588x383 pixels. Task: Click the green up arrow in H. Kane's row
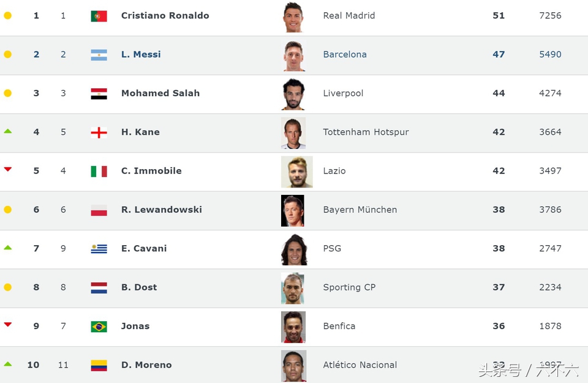click(8, 131)
